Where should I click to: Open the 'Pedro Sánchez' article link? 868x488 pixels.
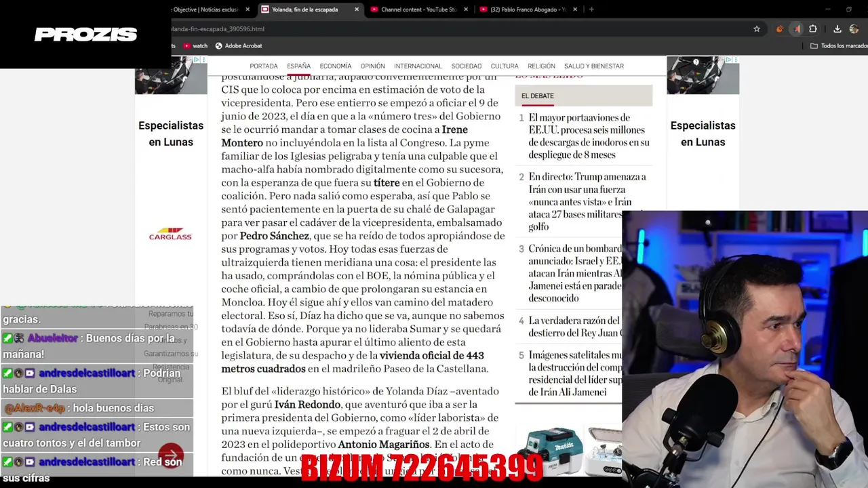pos(275,236)
